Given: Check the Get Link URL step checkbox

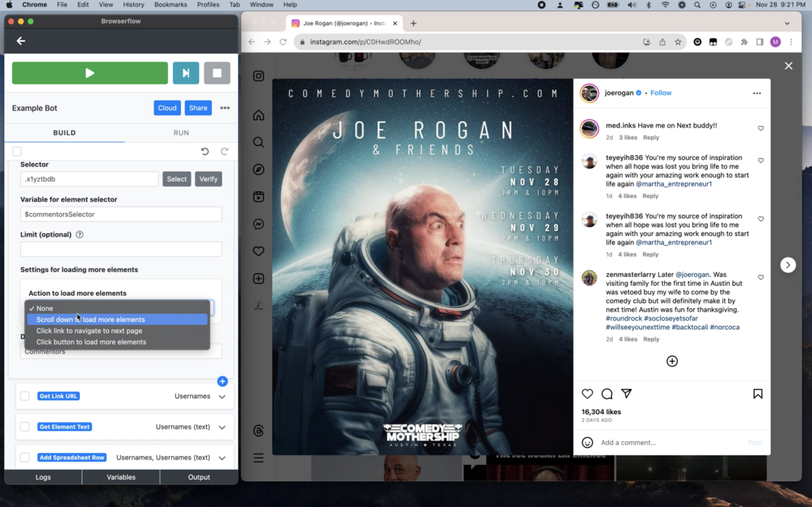Looking at the screenshot, I should click(25, 396).
